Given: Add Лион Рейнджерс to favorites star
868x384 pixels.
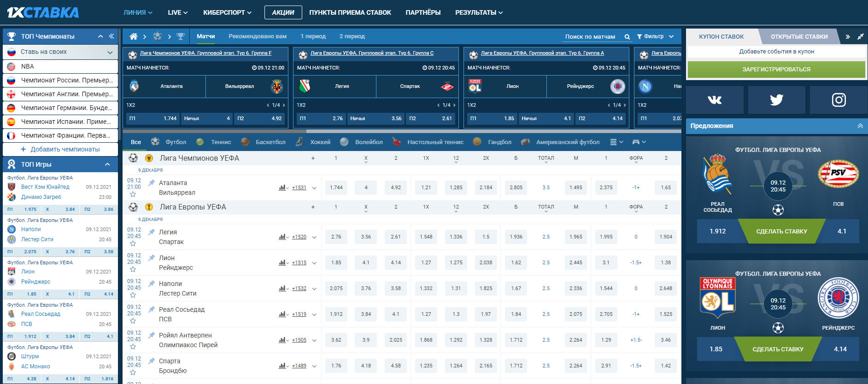Looking at the screenshot, I should (133, 269).
